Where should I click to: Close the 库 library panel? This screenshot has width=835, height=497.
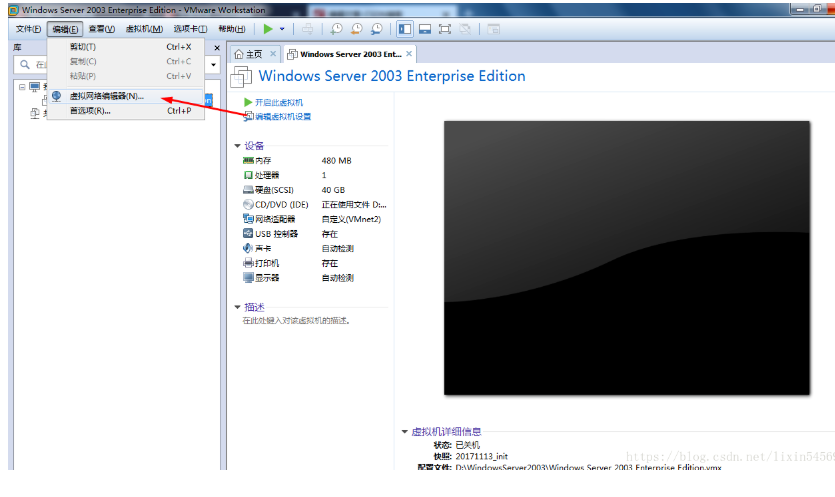[x=217, y=48]
